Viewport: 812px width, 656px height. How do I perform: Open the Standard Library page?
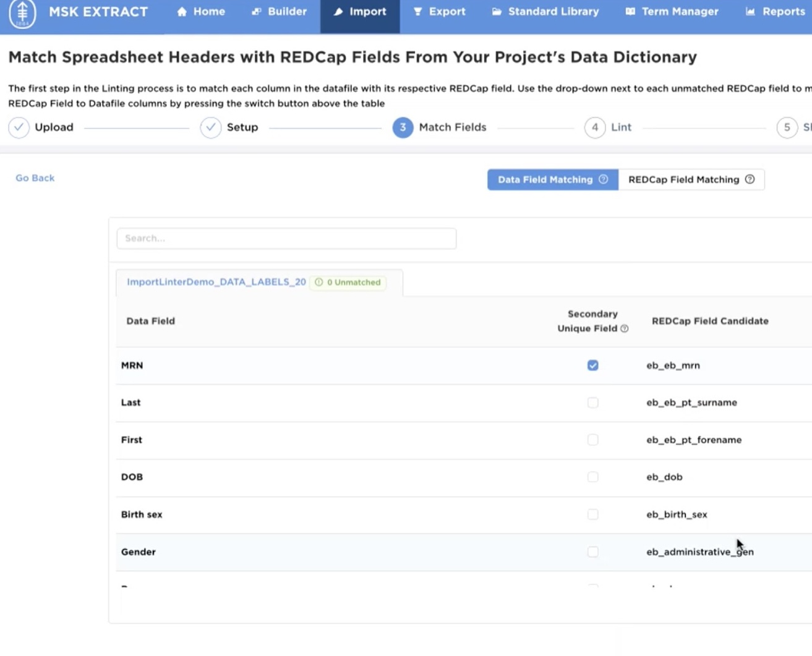click(x=545, y=12)
